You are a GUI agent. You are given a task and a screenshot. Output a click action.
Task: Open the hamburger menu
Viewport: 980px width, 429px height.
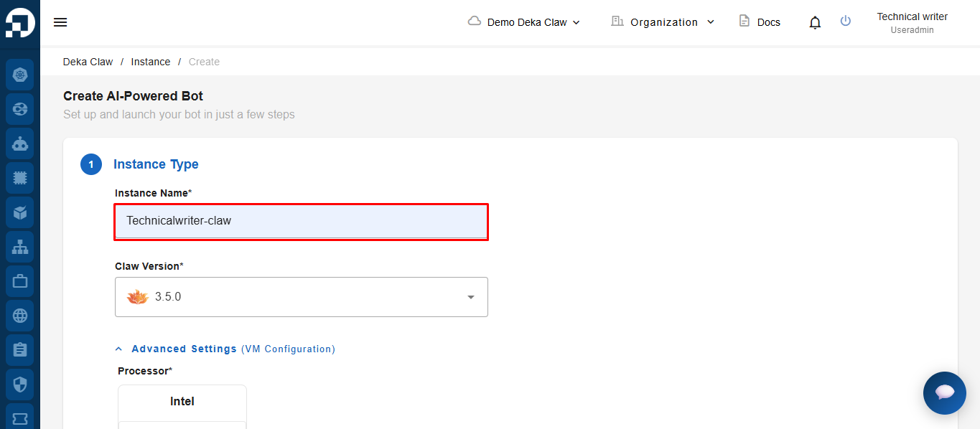[x=60, y=22]
